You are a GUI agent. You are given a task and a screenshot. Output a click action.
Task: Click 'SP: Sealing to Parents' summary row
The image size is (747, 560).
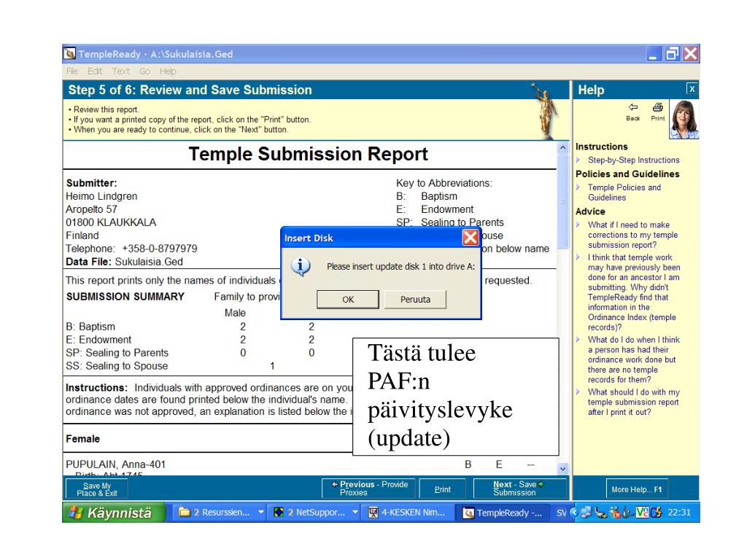click(117, 353)
